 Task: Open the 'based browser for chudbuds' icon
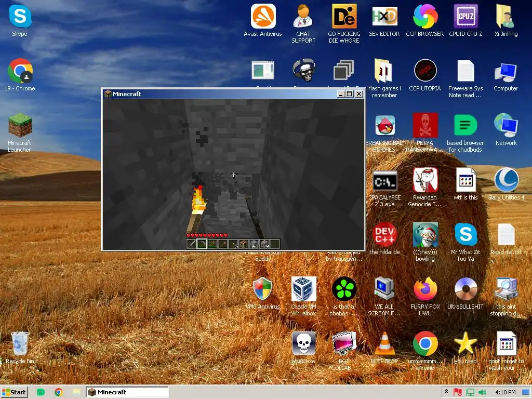click(465, 132)
